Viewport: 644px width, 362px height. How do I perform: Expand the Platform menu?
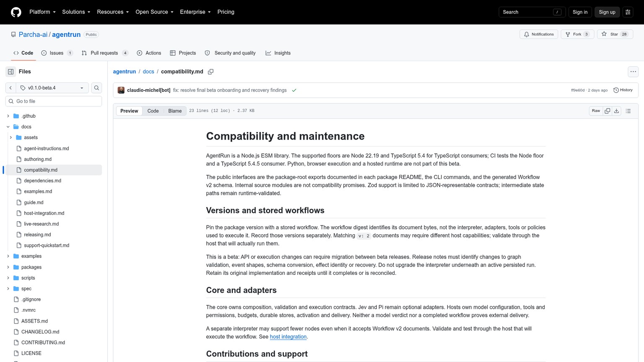click(x=42, y=12)
